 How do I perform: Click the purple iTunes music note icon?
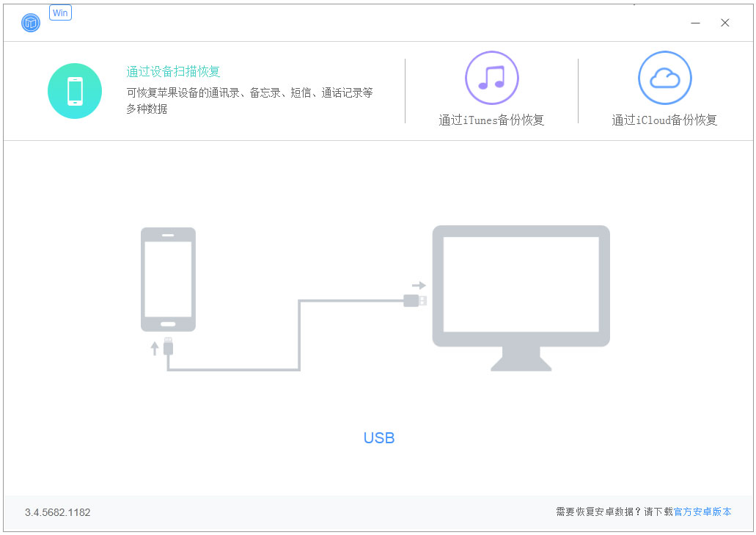pyautogui.click(x=491, y=78)
